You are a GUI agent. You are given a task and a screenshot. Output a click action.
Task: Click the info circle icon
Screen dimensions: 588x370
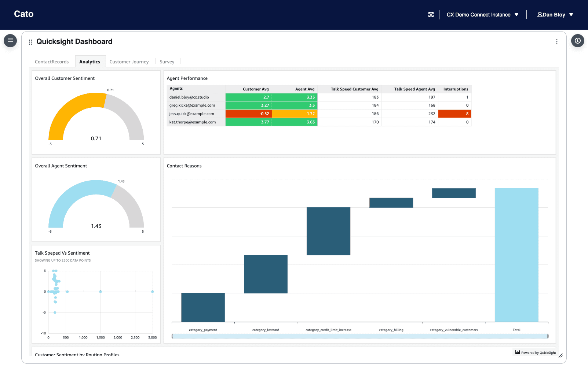(577, 41)
